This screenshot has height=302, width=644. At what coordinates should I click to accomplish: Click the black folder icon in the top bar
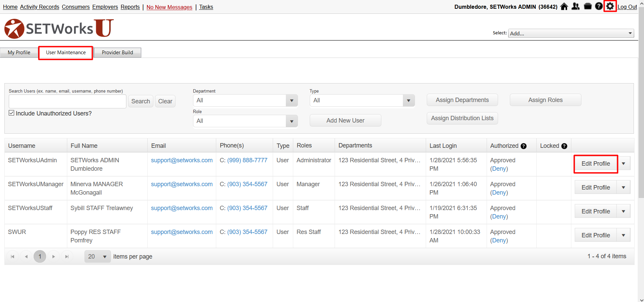pyautogui.click(x=588, y=6)
